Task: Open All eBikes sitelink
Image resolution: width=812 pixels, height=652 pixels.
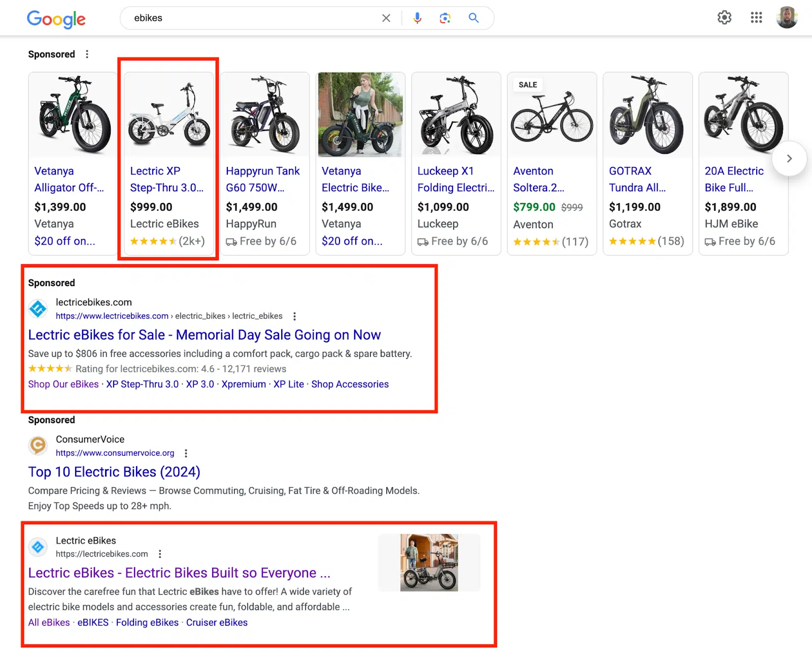Action: click(x=49, y=623)
